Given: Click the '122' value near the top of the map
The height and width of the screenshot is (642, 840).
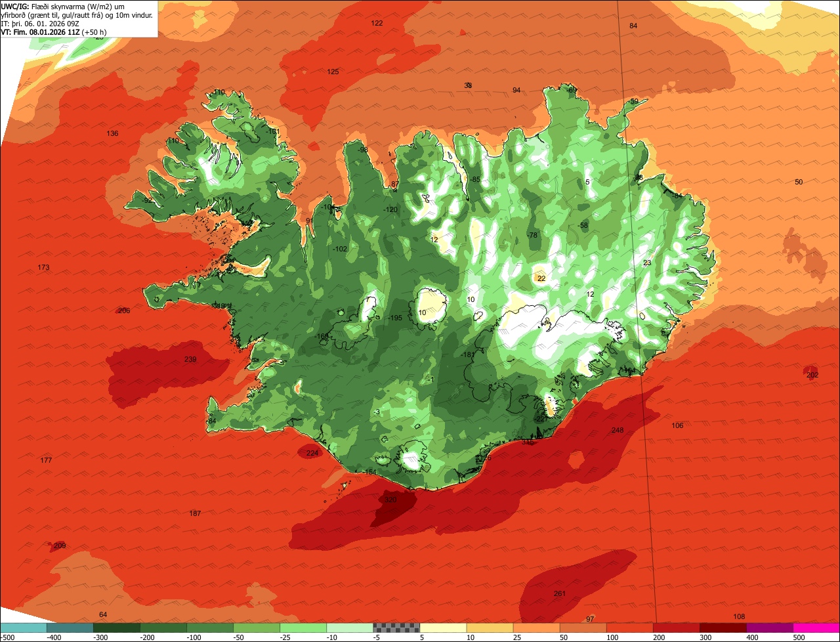Looking at the screenshot, I should (x=377, y=23).
